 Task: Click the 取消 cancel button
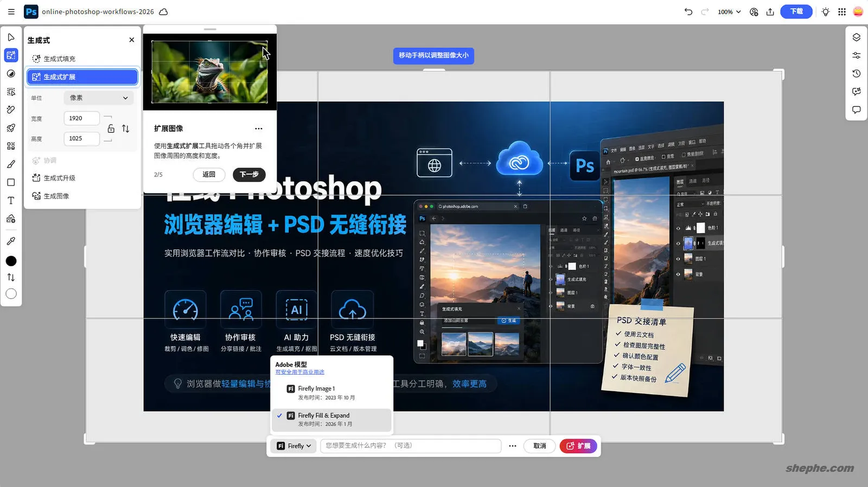pos(540,446)
